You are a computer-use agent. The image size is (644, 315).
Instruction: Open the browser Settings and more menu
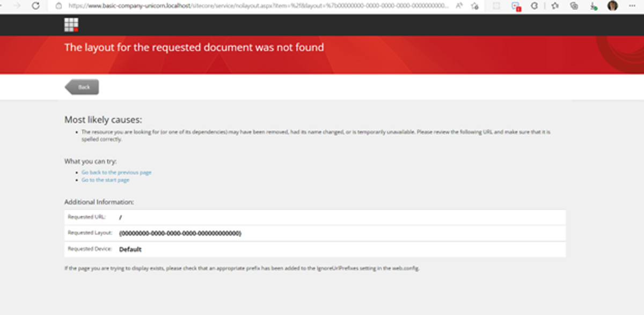[x=632, y=6]
